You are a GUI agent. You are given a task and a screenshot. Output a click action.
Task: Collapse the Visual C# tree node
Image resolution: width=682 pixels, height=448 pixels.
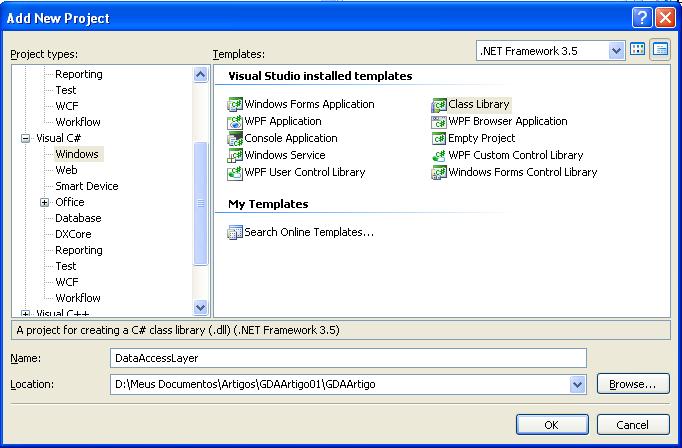27,138
